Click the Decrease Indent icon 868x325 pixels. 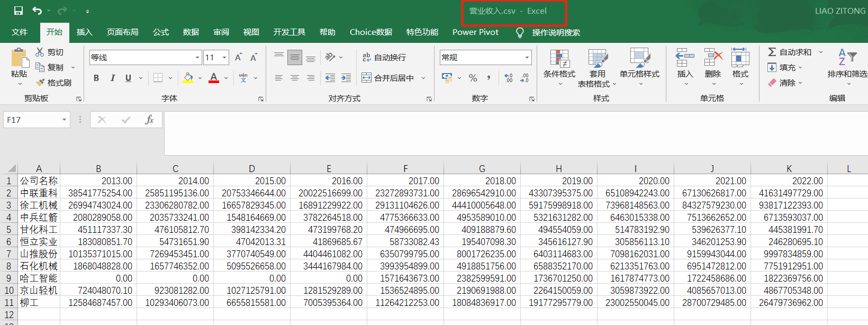pyautogui.click(x=330, y=78)
